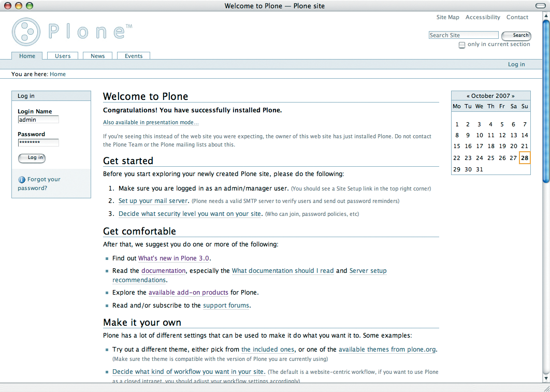Close the Plone browser window
550x392 pixels.
click(8, 6)
